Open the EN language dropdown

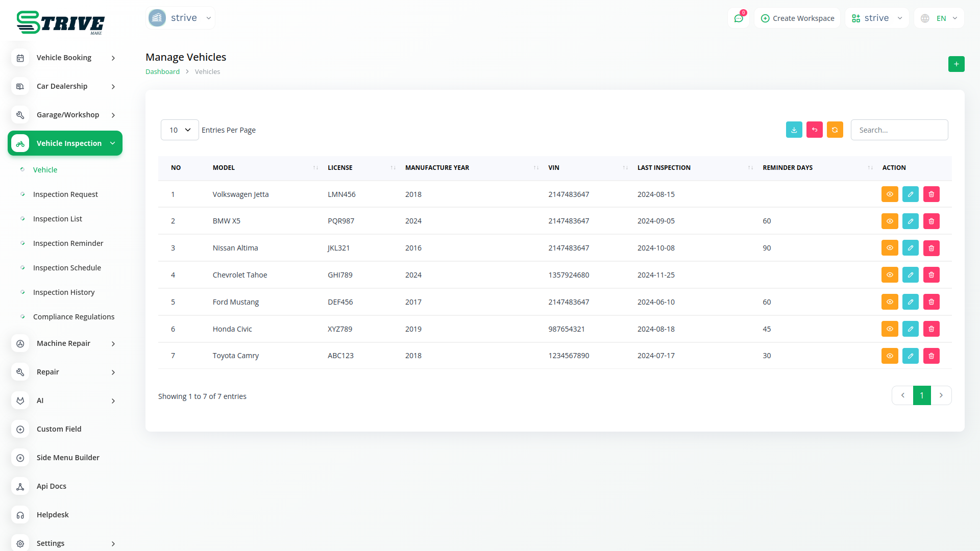[940, 18]
